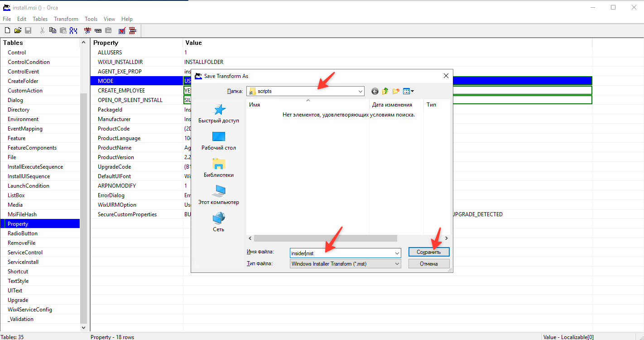Go up one folder level in the save dialog
Screen dimensions: 644x340
(x=385, y=91)
